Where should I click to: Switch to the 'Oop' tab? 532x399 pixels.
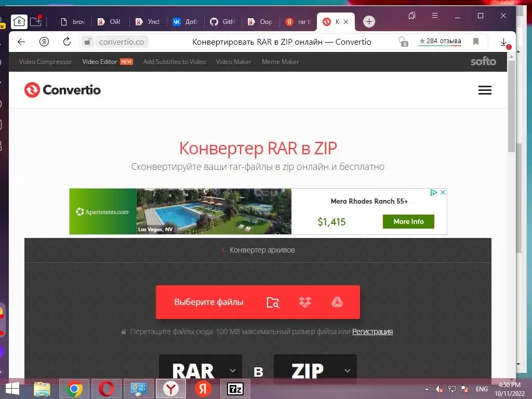[260, 22]
